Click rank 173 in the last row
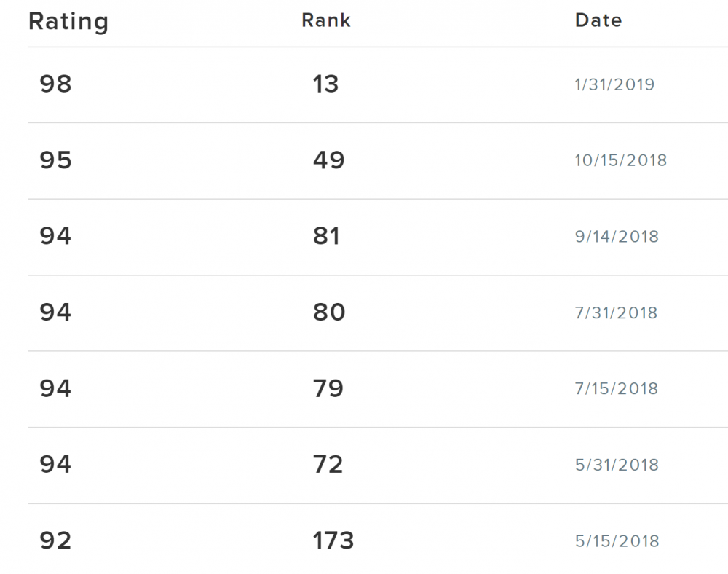Screen dimensions: 728x574 (x=333, y=541)
